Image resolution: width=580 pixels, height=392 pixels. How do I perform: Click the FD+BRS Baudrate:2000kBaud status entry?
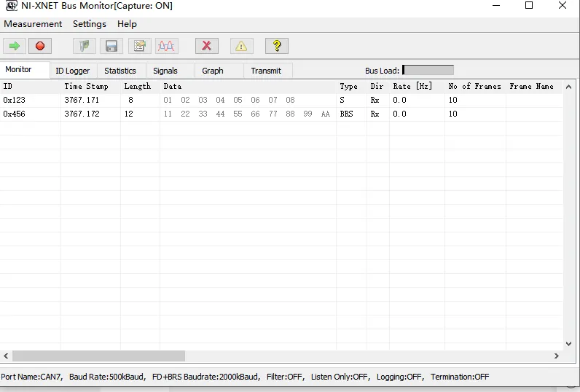[206, 377]
